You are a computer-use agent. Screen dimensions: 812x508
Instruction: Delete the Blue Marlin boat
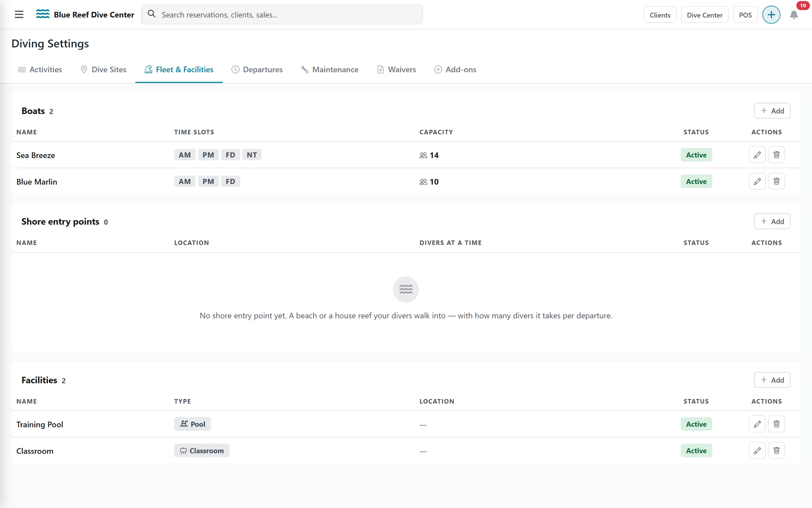click(776, 181)
